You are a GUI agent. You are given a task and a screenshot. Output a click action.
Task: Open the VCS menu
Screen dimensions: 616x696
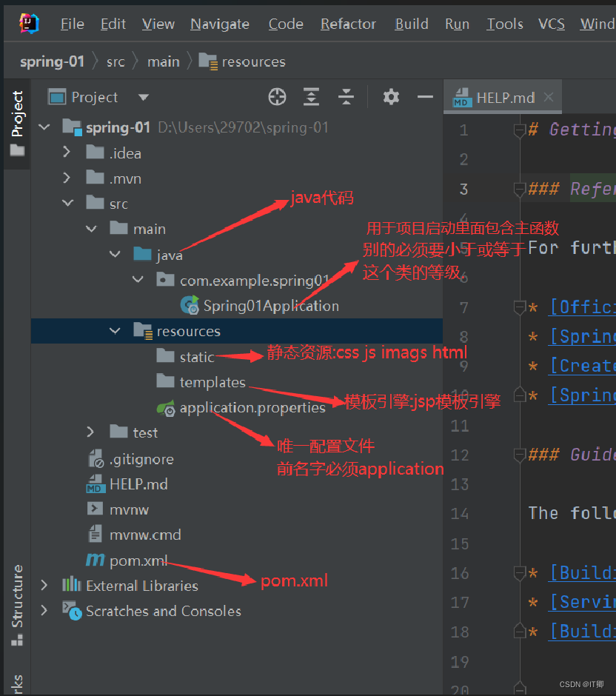coord(552,24)
